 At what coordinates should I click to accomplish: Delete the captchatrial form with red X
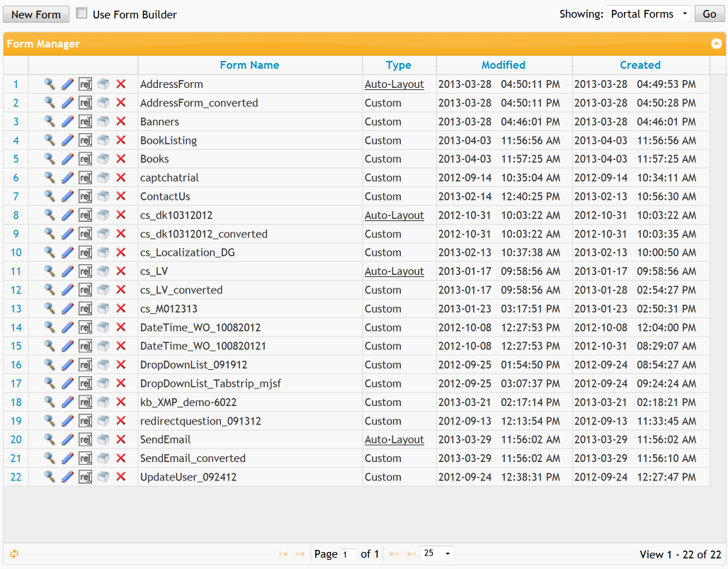120,177
